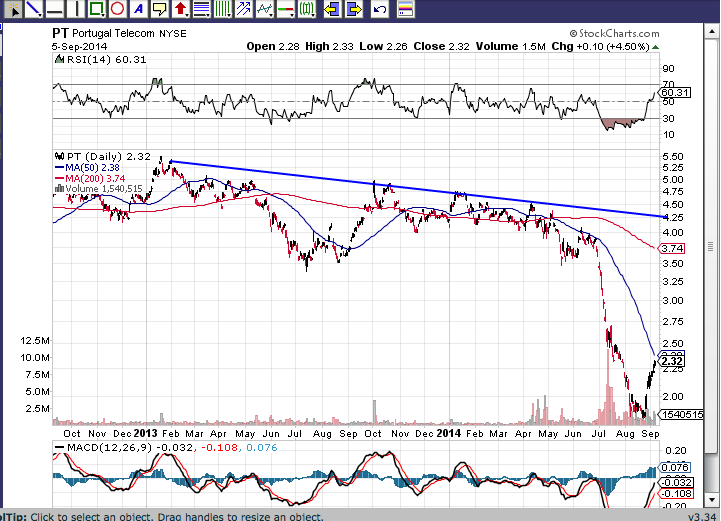Click the PT Portugal Telecom NYSE title

coord(119,34)
